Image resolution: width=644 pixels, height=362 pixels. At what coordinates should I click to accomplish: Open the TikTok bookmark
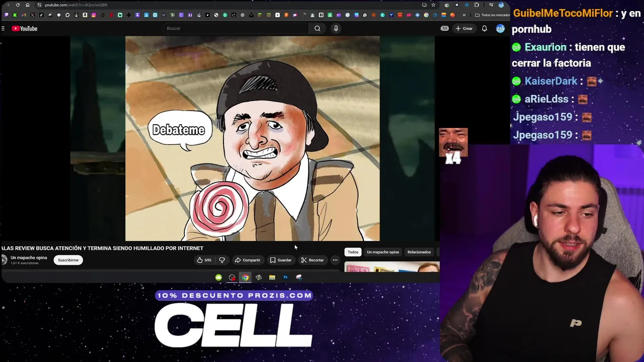(41, 15)
